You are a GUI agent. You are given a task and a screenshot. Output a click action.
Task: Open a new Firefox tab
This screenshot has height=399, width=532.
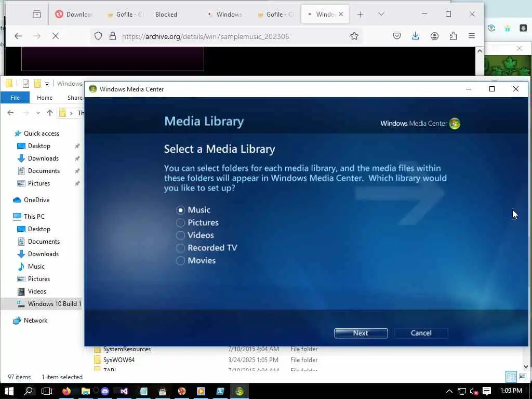[x=361, y=14]
